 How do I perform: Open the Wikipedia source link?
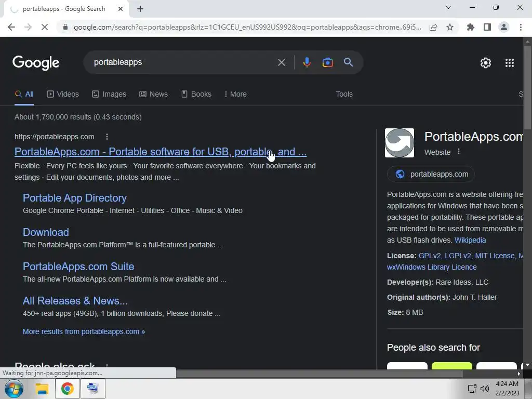470,240
